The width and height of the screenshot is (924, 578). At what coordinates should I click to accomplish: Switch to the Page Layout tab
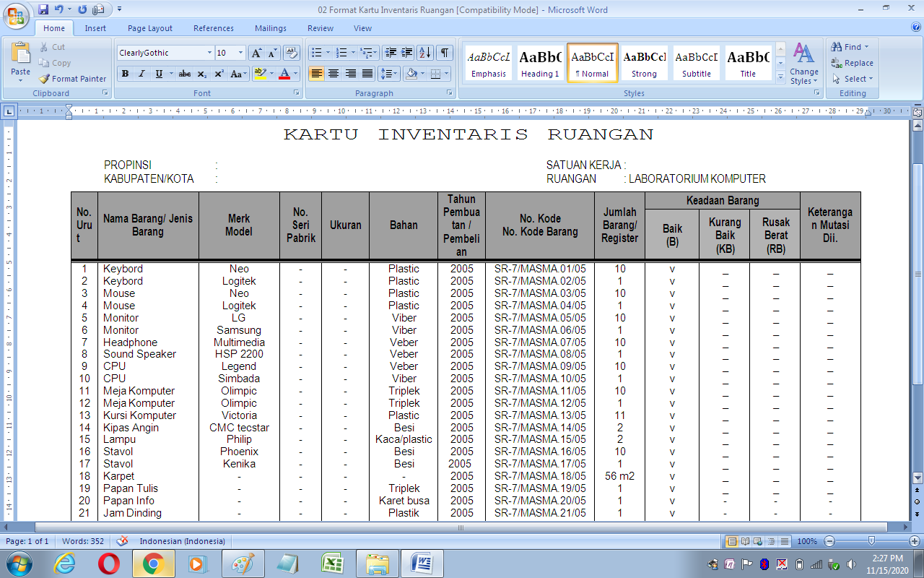coord(150,28)
